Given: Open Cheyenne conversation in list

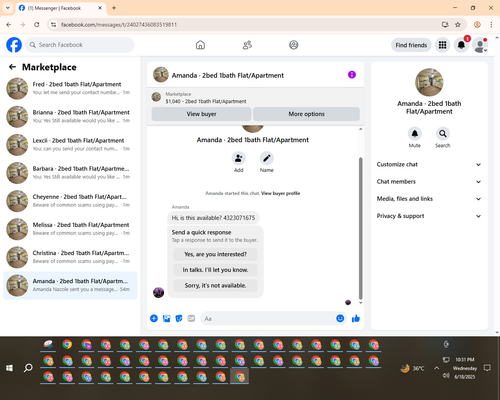Looking at the screenshot, I should 70,201.
